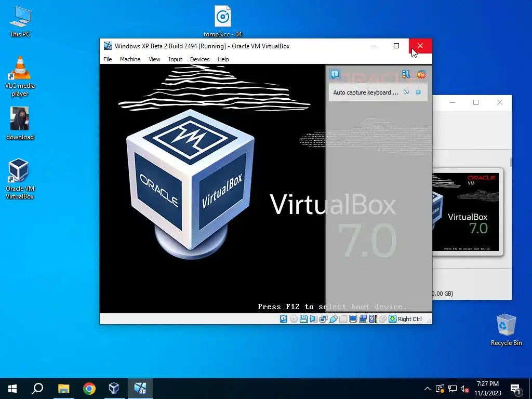
Task: Click the VM title bar window icon
Action: pyautogui.click(x=108, y=46)
